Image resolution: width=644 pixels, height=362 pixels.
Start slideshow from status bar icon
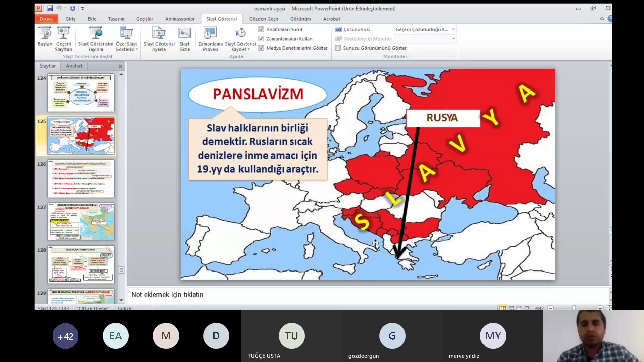click(x=527, y=308)
